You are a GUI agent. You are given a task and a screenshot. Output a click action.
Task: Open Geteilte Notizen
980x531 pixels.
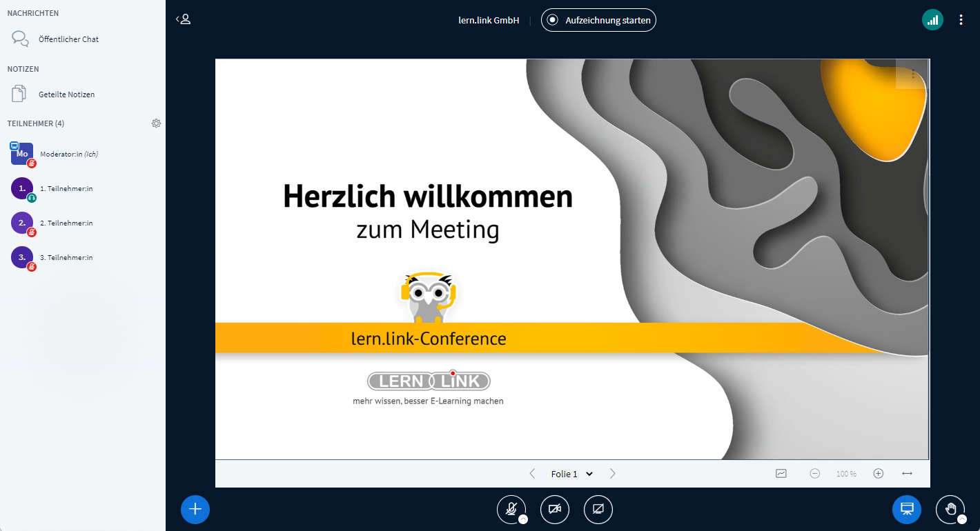click(66, 94)
